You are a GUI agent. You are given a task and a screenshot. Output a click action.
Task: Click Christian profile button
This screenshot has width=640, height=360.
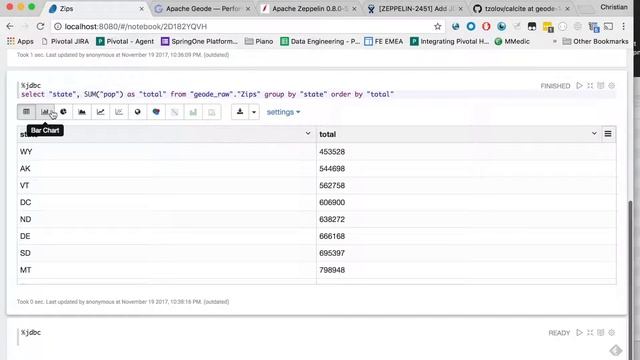613,7
